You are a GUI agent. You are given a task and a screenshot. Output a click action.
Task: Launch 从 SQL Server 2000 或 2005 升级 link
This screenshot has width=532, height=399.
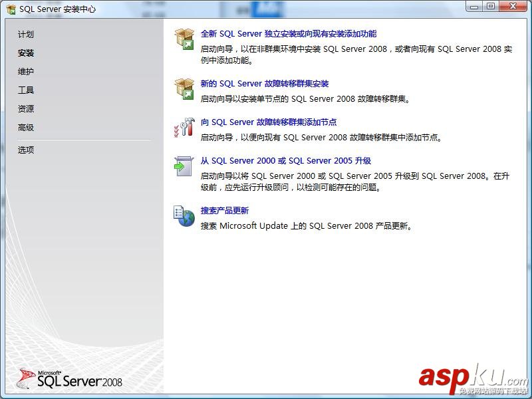coord(286,161)
